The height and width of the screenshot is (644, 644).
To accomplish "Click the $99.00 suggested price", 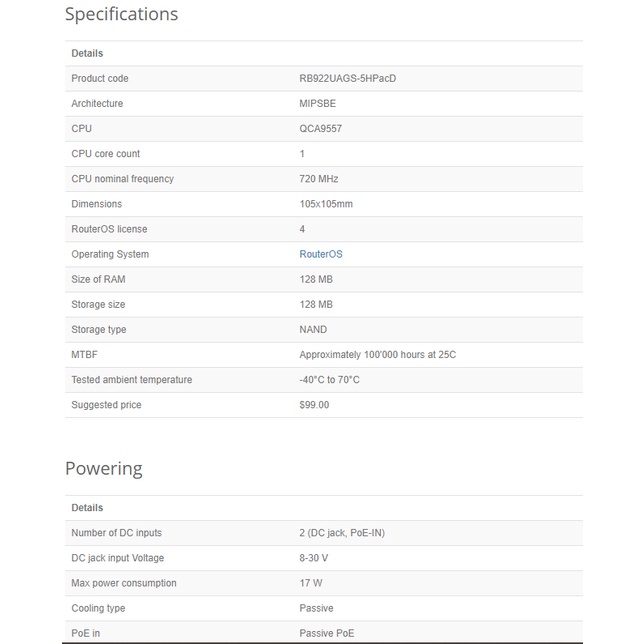I will [x=314, y=405].
